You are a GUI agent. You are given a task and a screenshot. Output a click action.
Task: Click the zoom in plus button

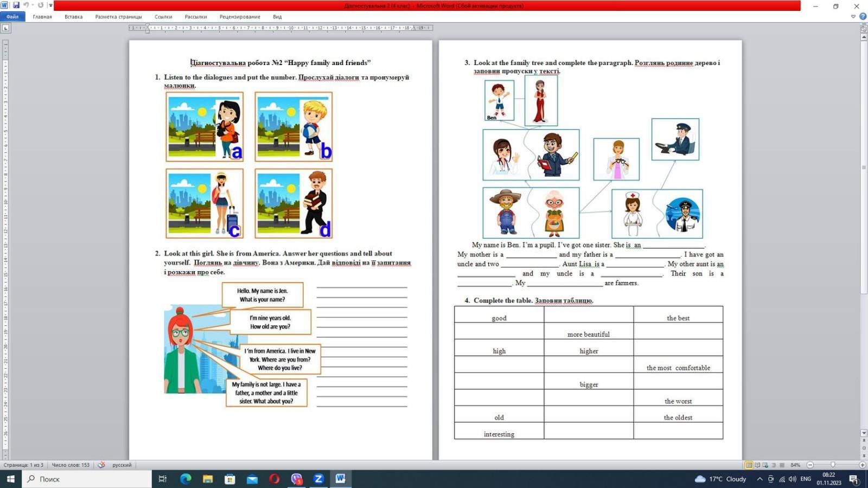coord(862,465)
